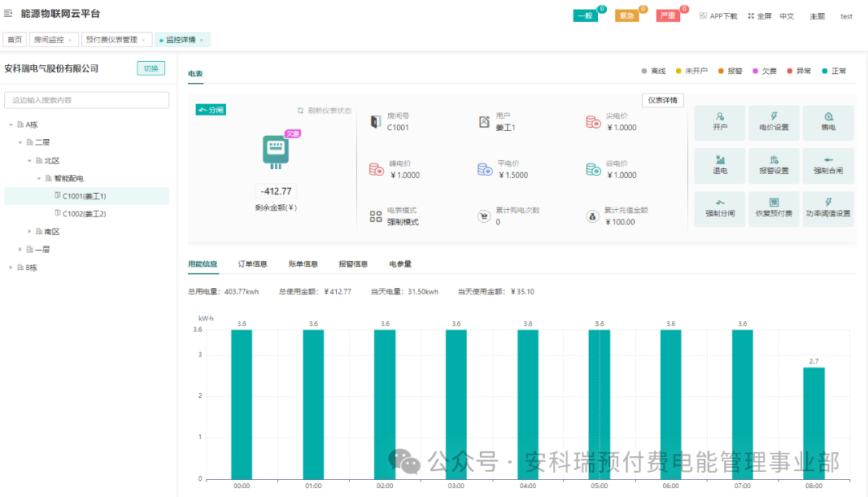This screenshot has height=497, width=868.
Task: Click the 开户 account opening tile
Action: pyautogui.click(x=719, y=122)
